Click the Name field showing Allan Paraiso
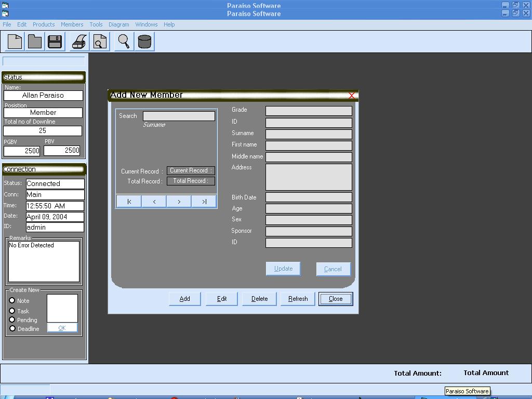532x399 pixels. (43, 96)
